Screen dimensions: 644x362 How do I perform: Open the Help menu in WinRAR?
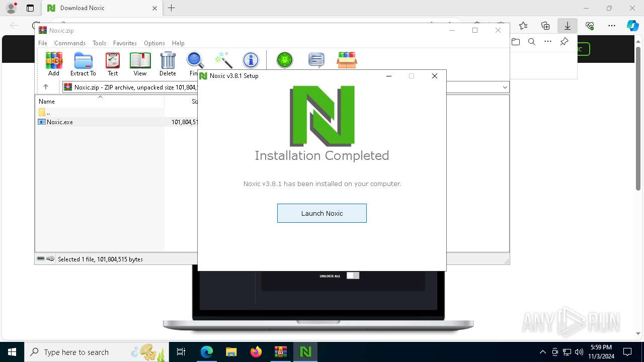click(x=178, y=43)
